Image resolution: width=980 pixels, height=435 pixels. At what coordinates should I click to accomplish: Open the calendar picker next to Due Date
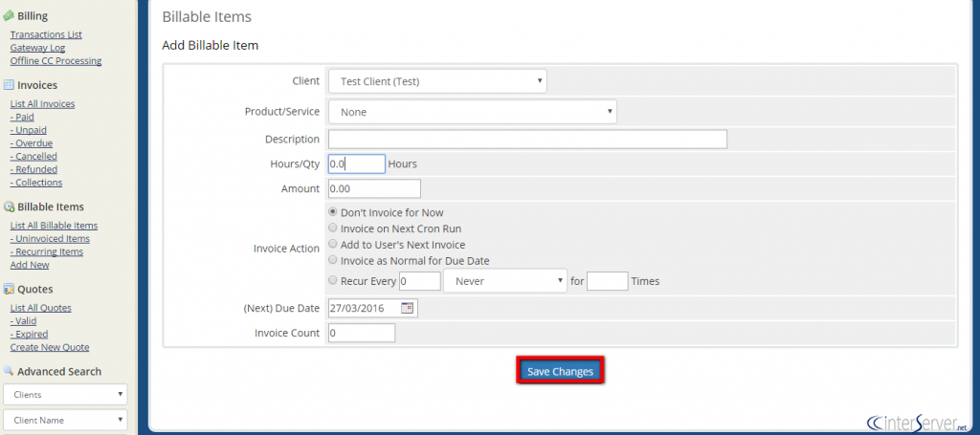click(407, 308)
